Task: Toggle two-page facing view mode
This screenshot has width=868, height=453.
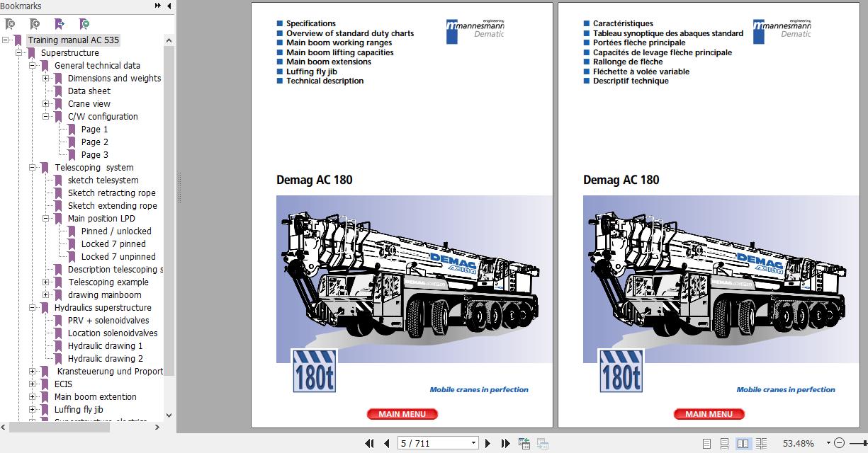Action: coord(743,443)
